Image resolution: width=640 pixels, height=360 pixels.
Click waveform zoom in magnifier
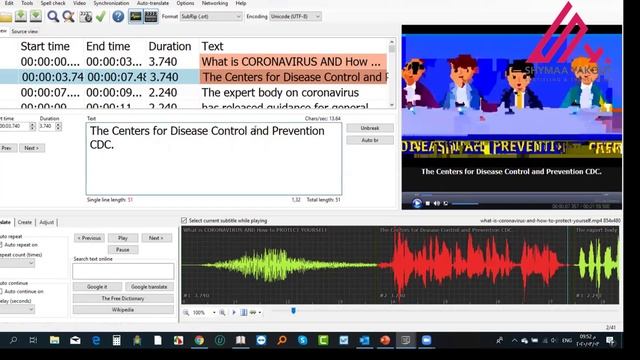click(222, 313)
